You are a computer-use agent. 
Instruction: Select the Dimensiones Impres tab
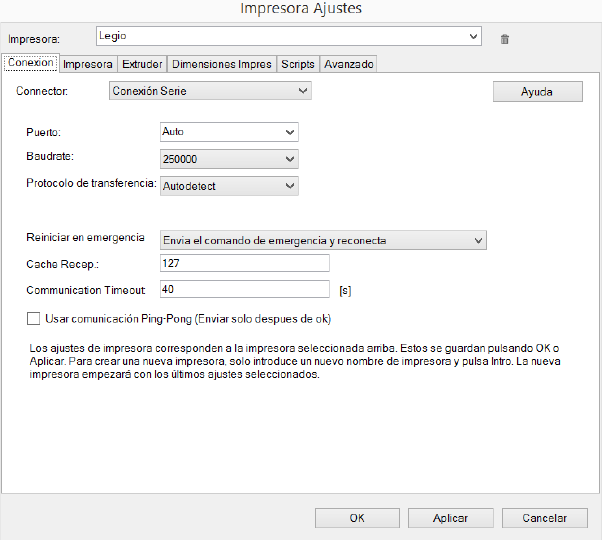[x=221, y=64]
